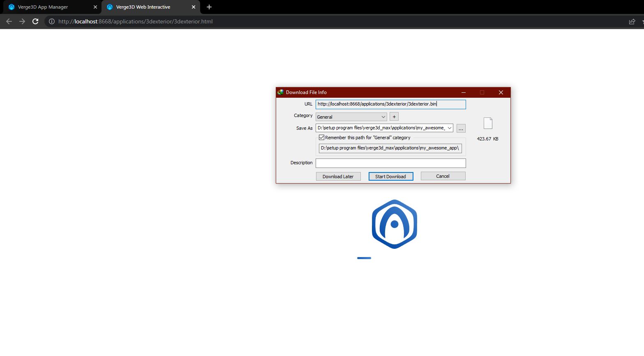The height and width of the screenshot is (356, 644).
Task: Click the browser address bar URL
Action: [x=136, y=21]
